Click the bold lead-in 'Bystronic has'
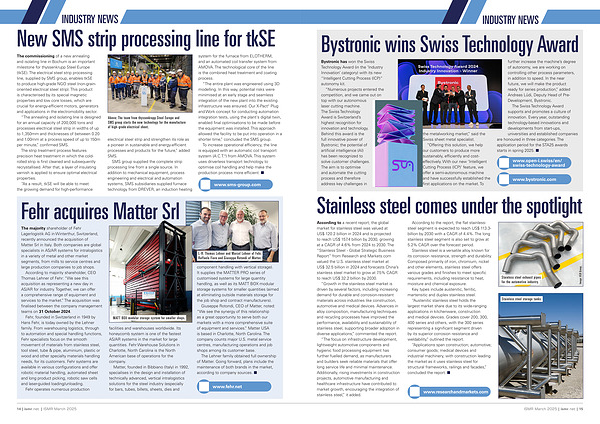The image size is (600, 424). point(334,61)
